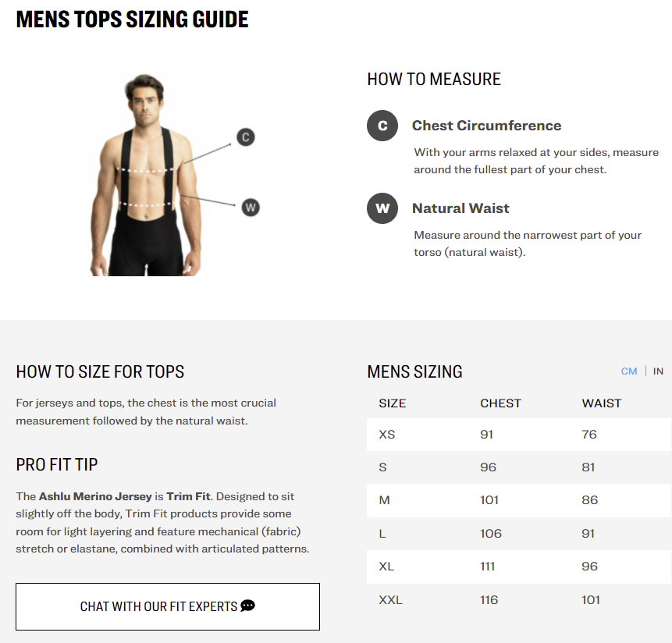Screen dimensions: 672x643
Task: Click the W icon beside Natural Waist
Action: [x=382, y=208]
